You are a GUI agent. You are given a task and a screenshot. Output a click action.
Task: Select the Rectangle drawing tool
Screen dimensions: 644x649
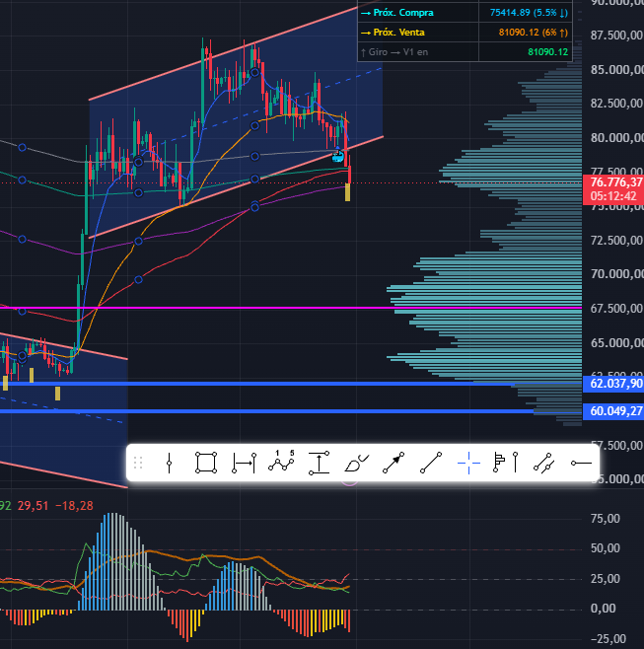pos(206,463)
